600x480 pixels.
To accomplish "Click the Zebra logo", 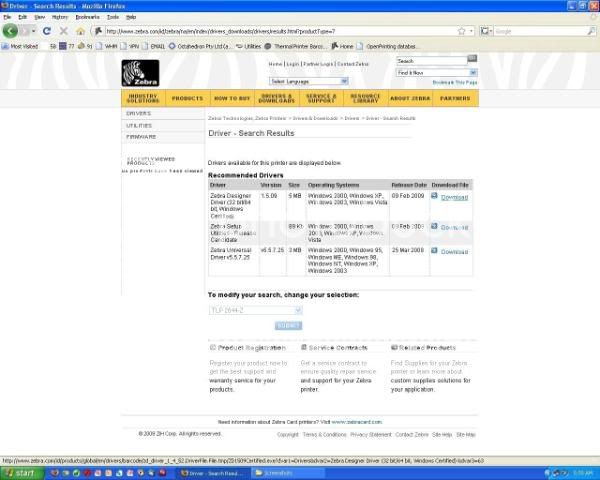I will [x=140, y=73].
